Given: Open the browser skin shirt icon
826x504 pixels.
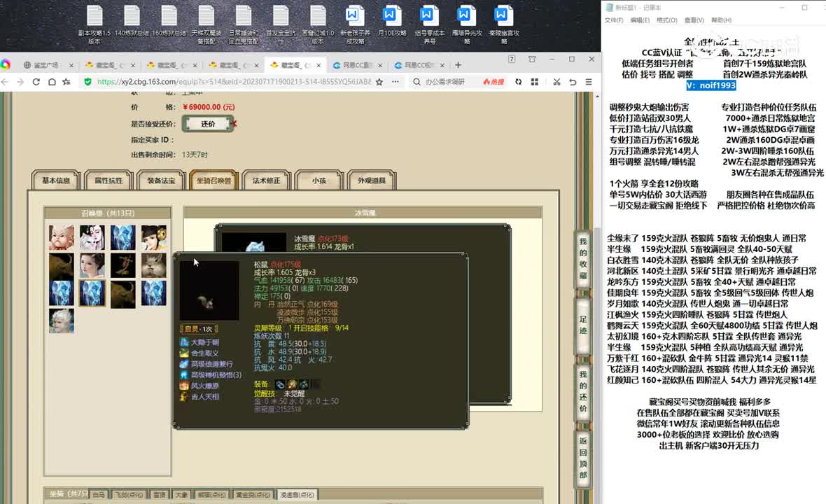Looking at the screenshot, I should tap(532, 59).
